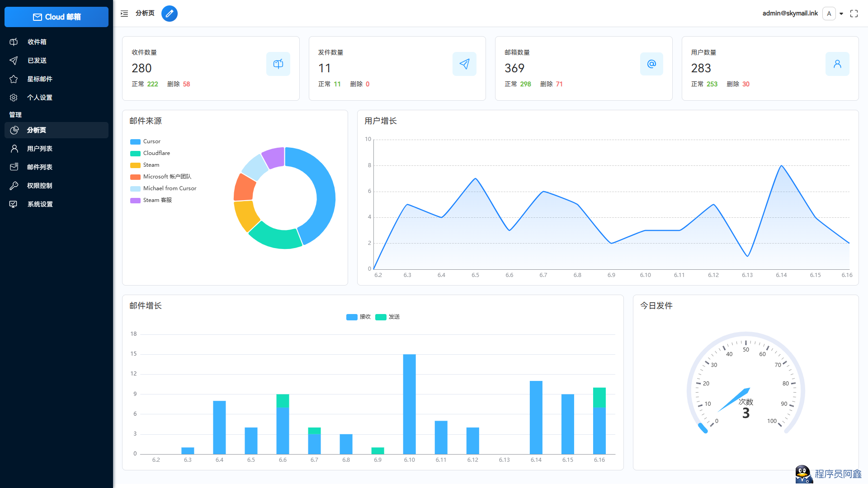Toggle Cloudflare legend item in donut chart

[151, 153]
